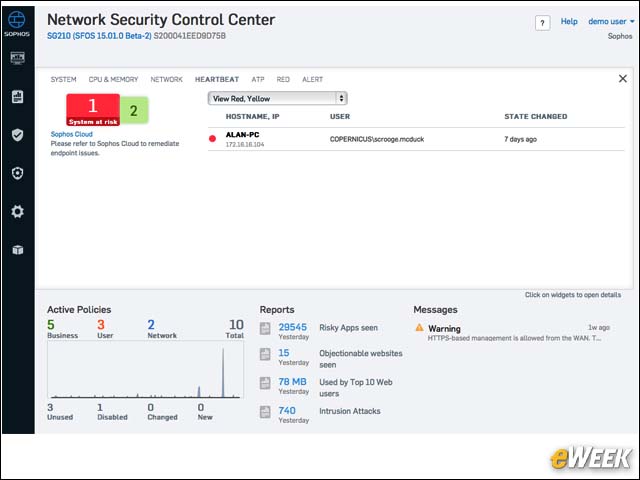Open the 15 Objectionable websites report
This screenshot has width=640, height=480.
pyautogui.click(x=284, y=353)
